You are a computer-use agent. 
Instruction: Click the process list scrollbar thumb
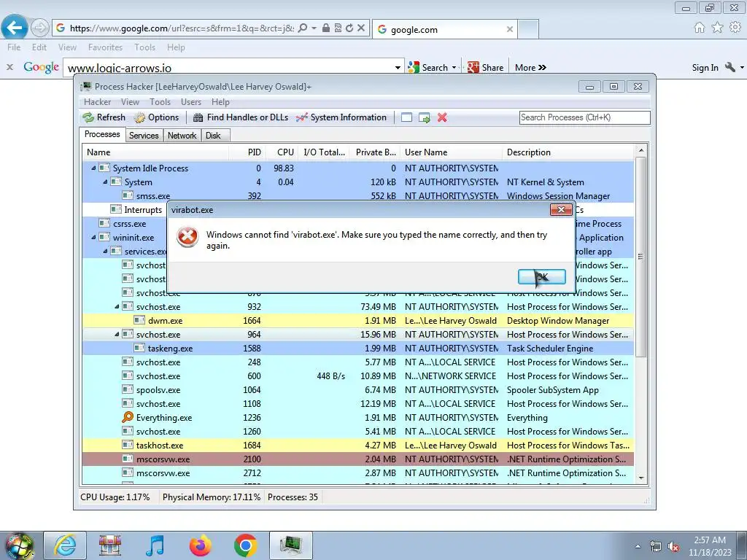click(641, 257)
